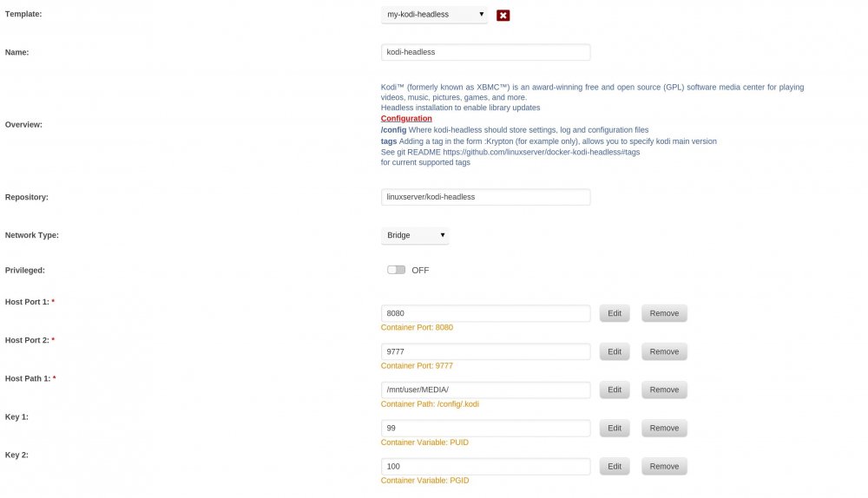Image resolution: width=868 pixels, height=498 pixels.
Task: Edit Host Port 1 setting
Action: [x=615, y=313]
